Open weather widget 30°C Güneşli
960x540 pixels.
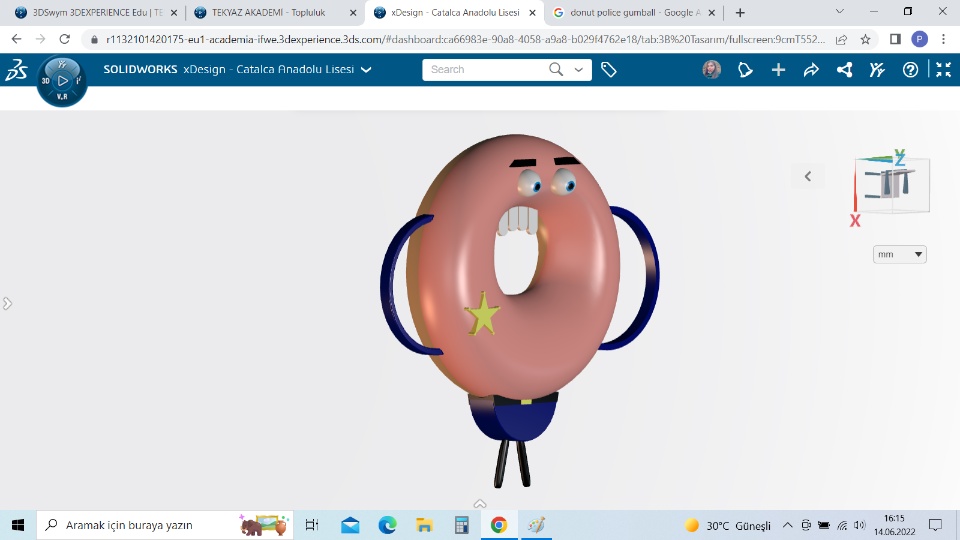click(x=728, y=525)
